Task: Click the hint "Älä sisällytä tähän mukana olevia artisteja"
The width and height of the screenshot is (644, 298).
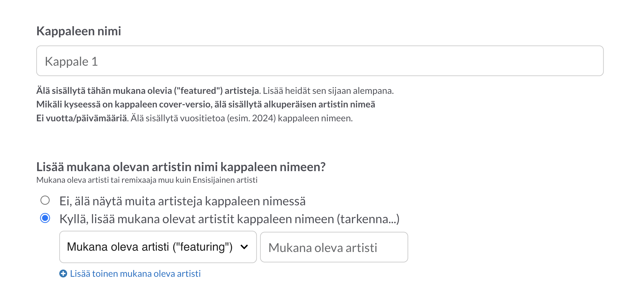Action: tap(148, 90)
